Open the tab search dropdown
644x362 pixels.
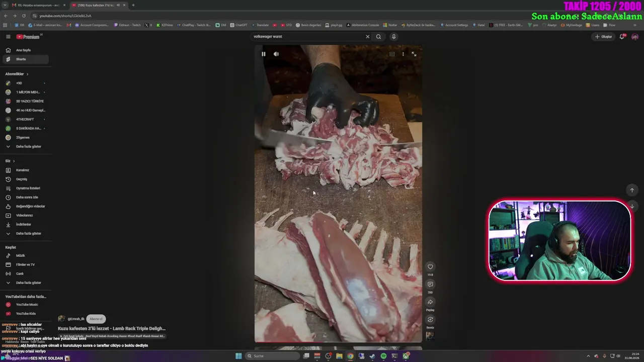5,5
